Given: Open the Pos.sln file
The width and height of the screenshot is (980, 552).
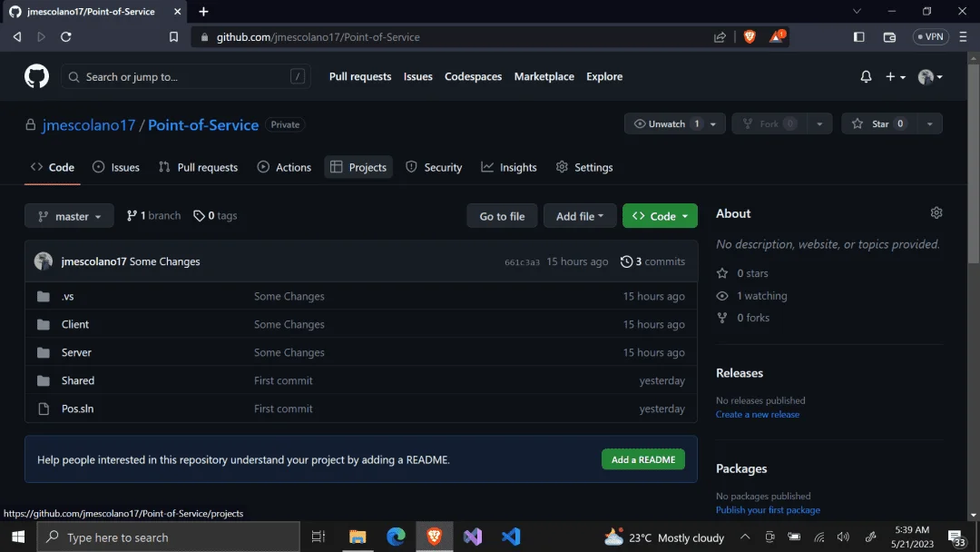Looking at the screenshot, I should 77,409.
